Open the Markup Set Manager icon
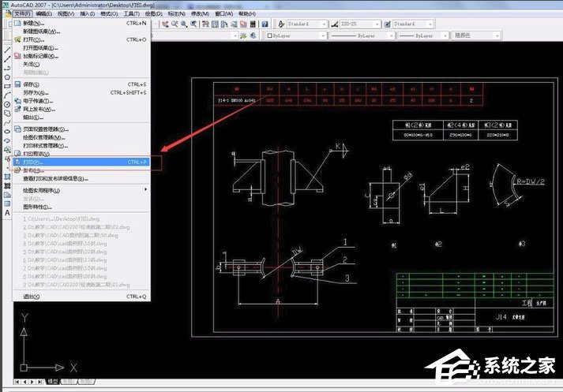The height and width of the screenshot is (392, 563). point(243,24)
